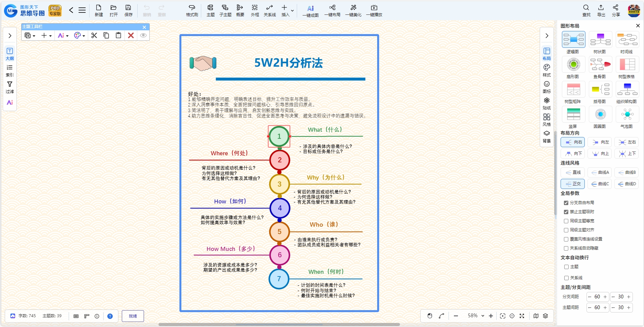Switch to the 贴纸 stickers tab
This screenshot has height=327, width=644.
coord(547,103)
